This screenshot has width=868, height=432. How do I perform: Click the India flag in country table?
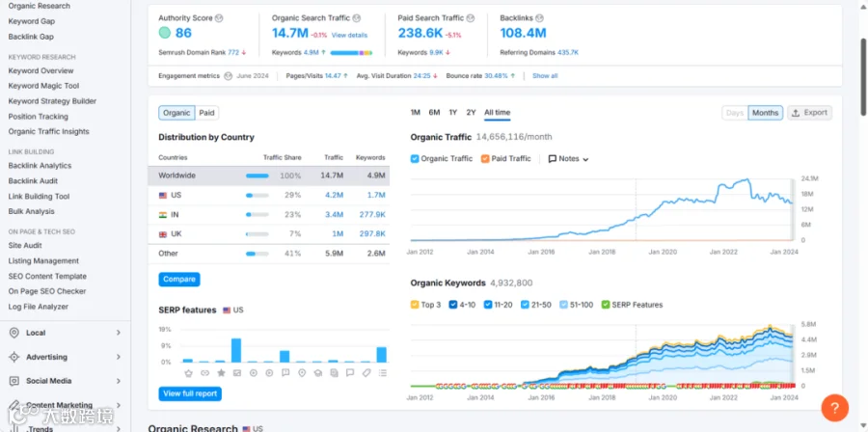pos(163,215)
